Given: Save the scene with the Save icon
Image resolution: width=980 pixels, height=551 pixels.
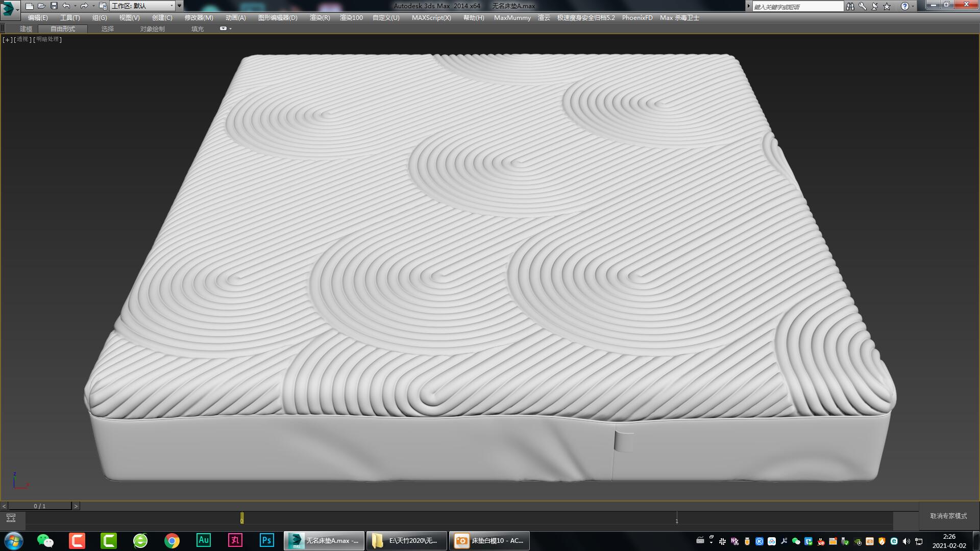Looking at the screenshot, I should pos(53,6).
